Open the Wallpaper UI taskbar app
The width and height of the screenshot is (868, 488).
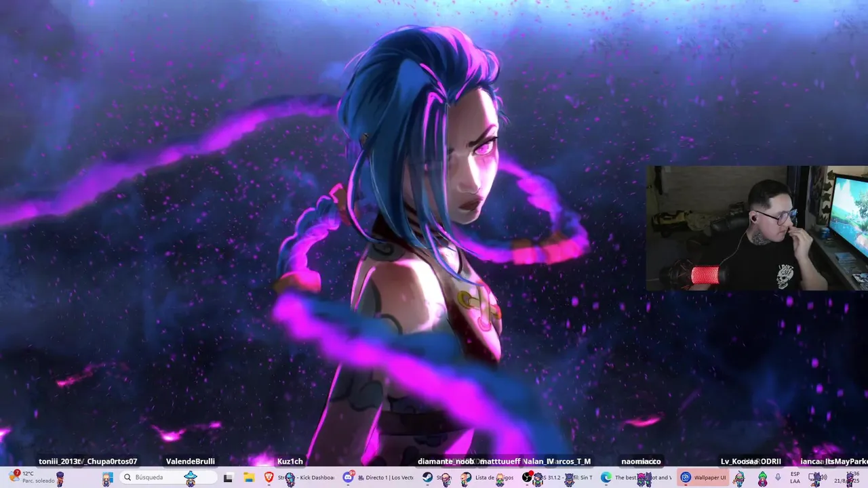coord(703,477)
